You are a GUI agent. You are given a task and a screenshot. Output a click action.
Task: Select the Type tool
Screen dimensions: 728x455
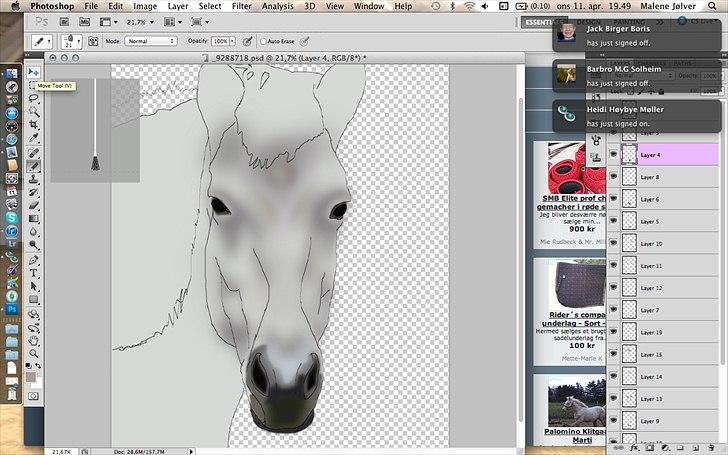tap(34, 272)
